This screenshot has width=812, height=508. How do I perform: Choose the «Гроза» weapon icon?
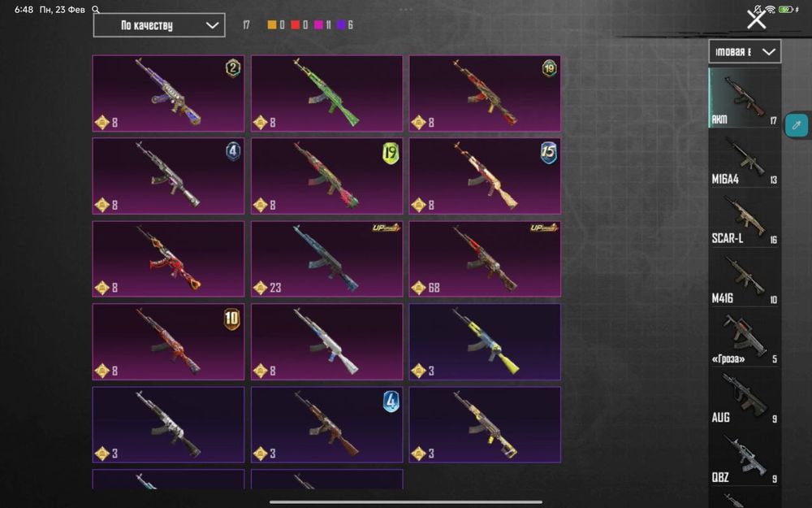coord(744,337)
